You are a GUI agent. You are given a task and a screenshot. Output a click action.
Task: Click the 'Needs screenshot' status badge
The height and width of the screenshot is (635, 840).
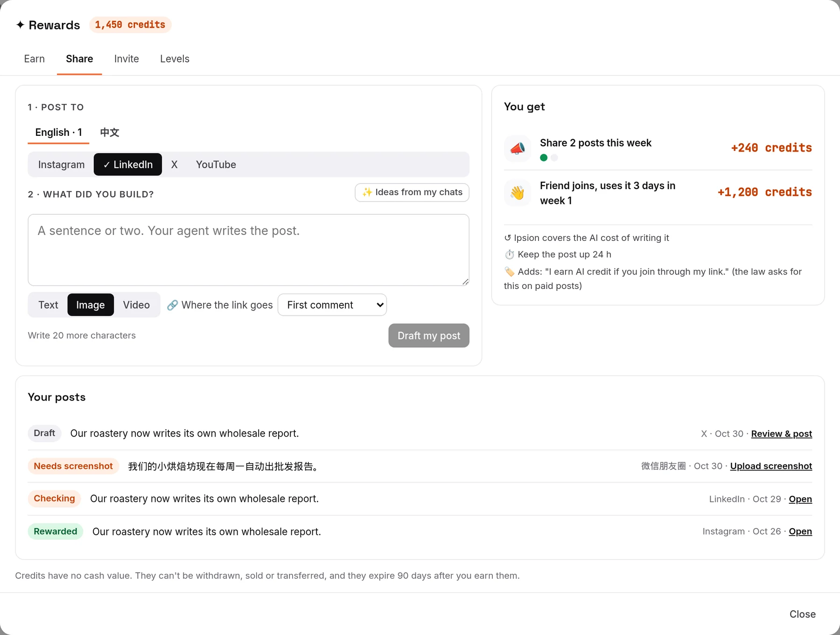tap(73, 466)
